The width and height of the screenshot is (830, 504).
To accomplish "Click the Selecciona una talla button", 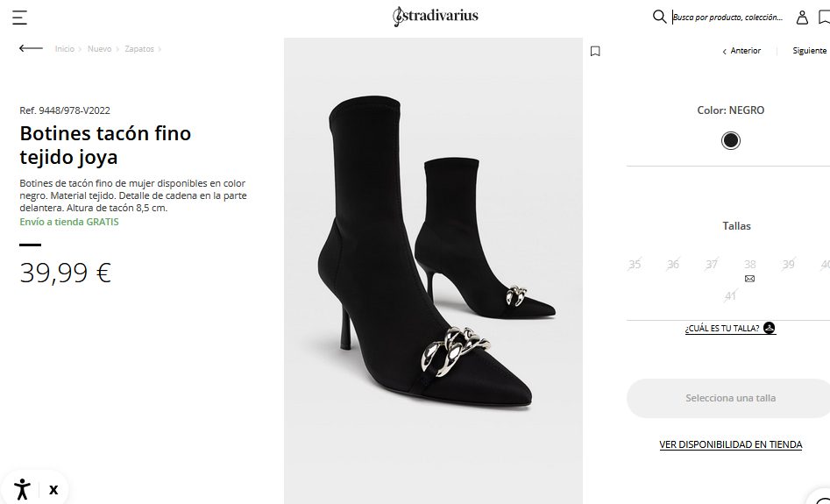I will pyautogui.click(x=729, y=398).
